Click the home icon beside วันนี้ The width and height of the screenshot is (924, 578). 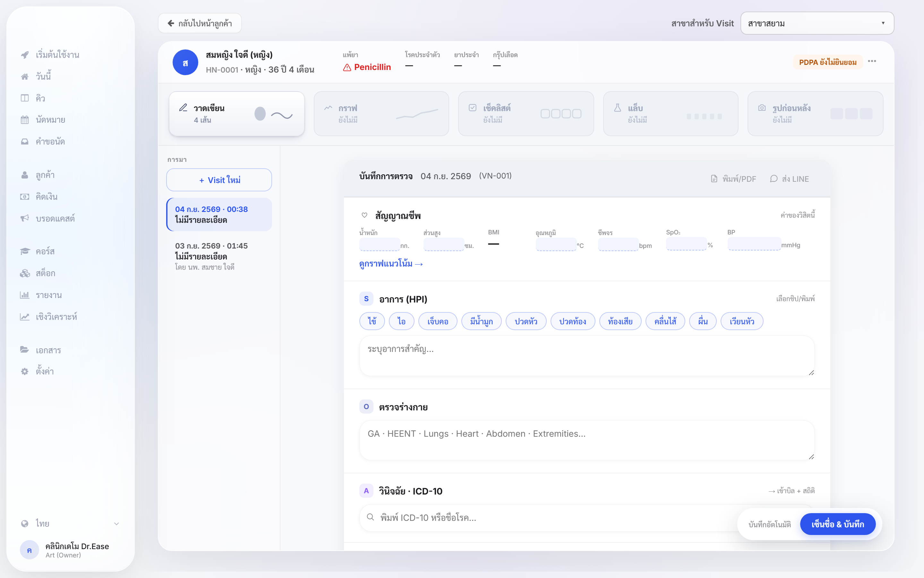tap(25, 76)
